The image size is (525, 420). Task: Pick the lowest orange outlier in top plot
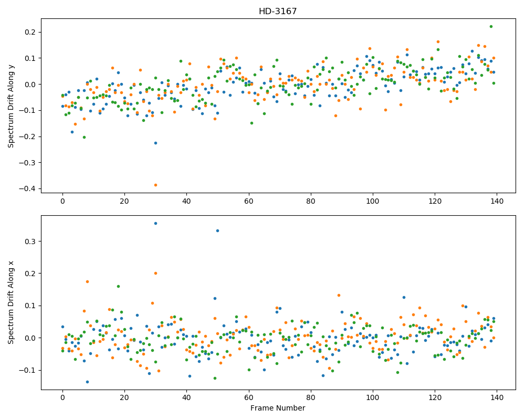click(156, 185)
